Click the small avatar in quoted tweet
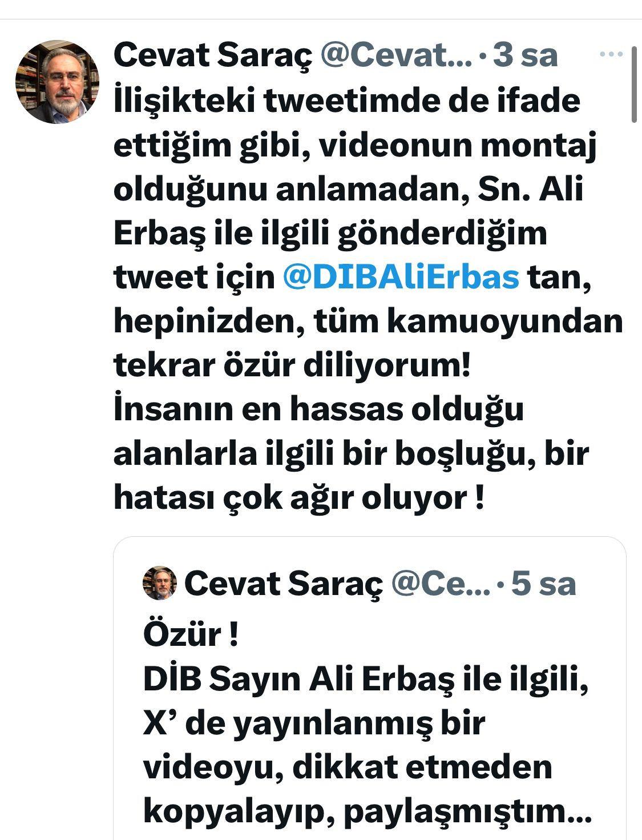The image size is (642, 840). coord(160,583)
